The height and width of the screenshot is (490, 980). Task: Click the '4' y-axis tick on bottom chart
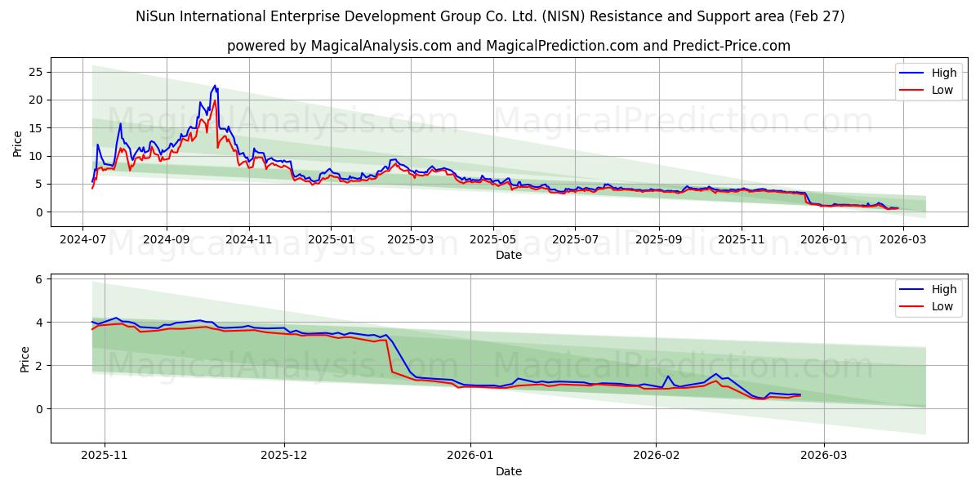coord(38,323)
